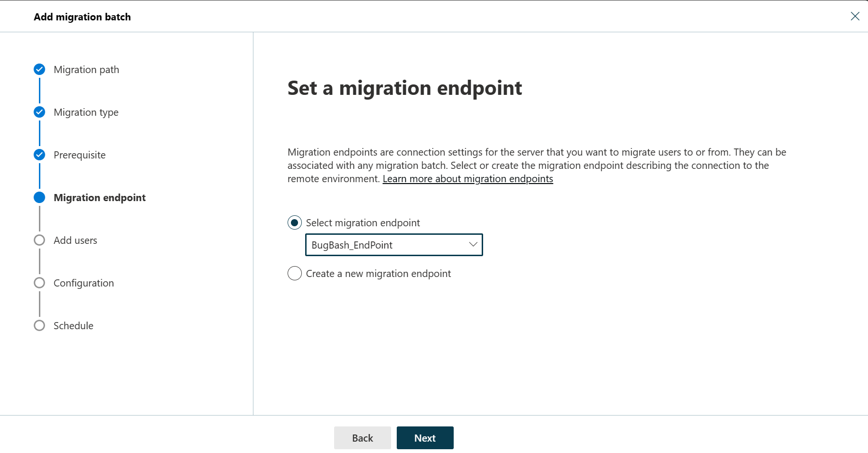This screenshot has width=868, height=453.
Task: Click the Migration type step checkmark icon
Action: click(x=39, y=112)
